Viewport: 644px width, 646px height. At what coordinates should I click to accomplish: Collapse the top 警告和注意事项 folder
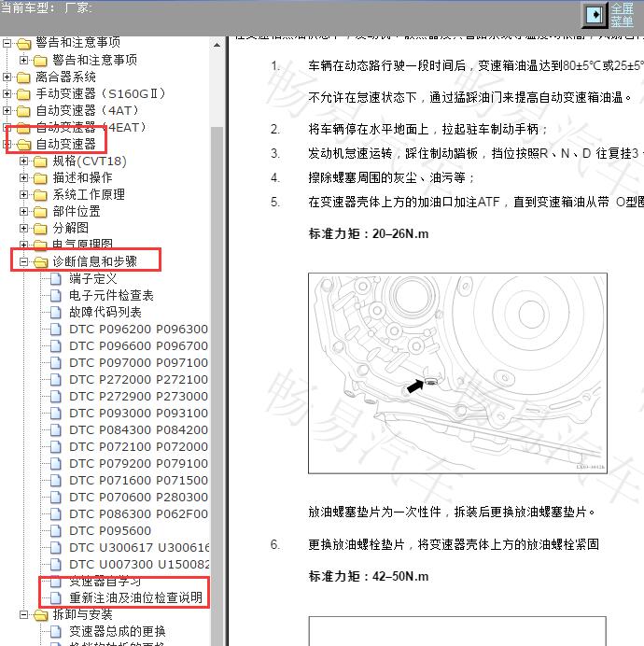7,43
